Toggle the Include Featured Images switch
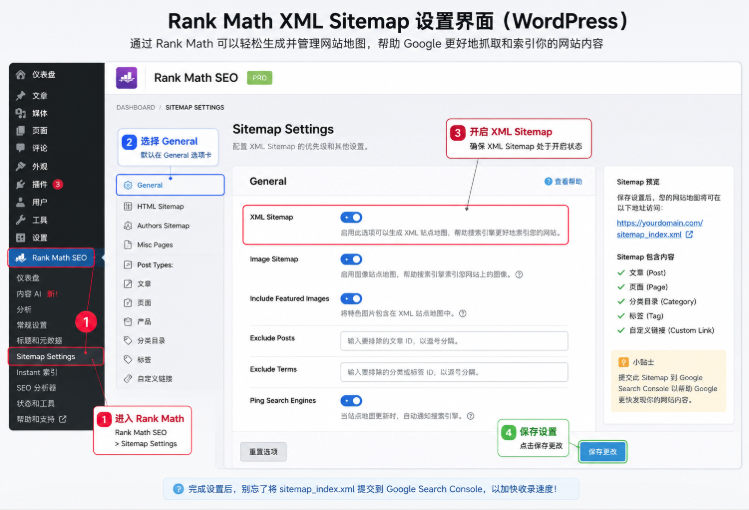 [351, 298]
